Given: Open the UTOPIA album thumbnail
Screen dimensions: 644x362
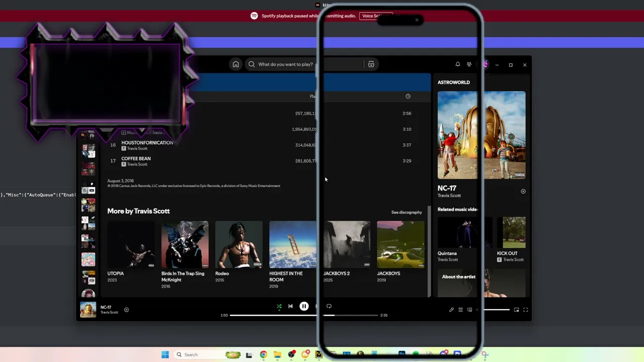Looking at the screenshot, I should 131,244.
